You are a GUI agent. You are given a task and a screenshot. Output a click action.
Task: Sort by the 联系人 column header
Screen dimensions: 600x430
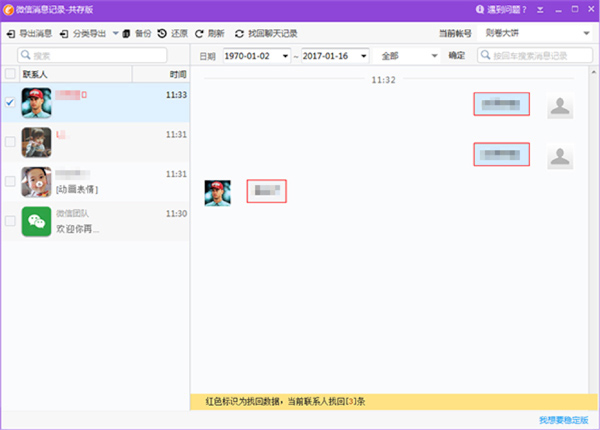(75, 74)
